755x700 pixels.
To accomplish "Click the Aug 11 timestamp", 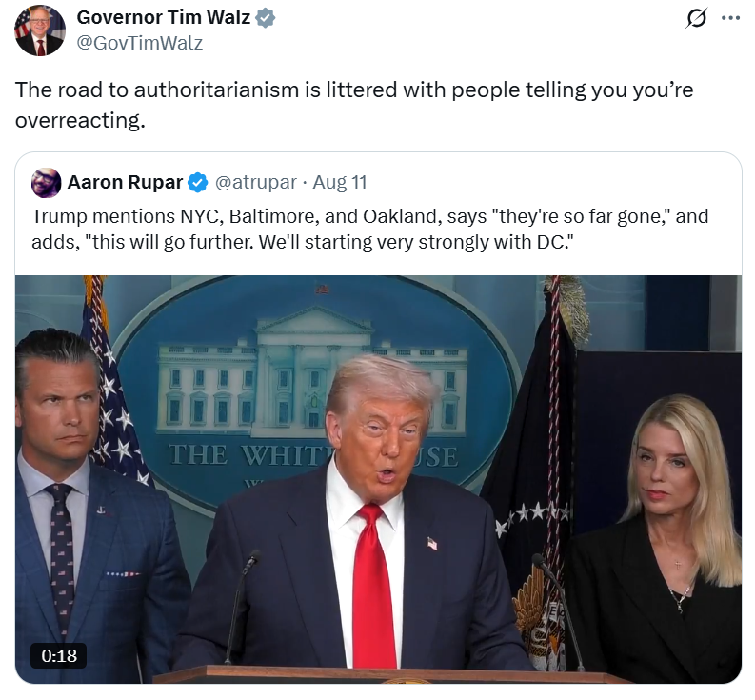I will (x=340, y=182).
